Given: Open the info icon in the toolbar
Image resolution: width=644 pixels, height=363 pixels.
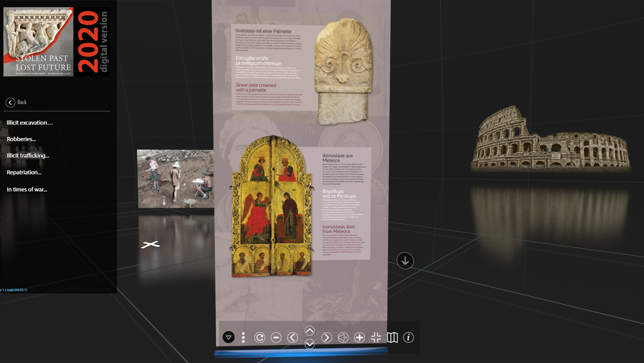Looking at the screenshot, I should click(x=408, y=337).
